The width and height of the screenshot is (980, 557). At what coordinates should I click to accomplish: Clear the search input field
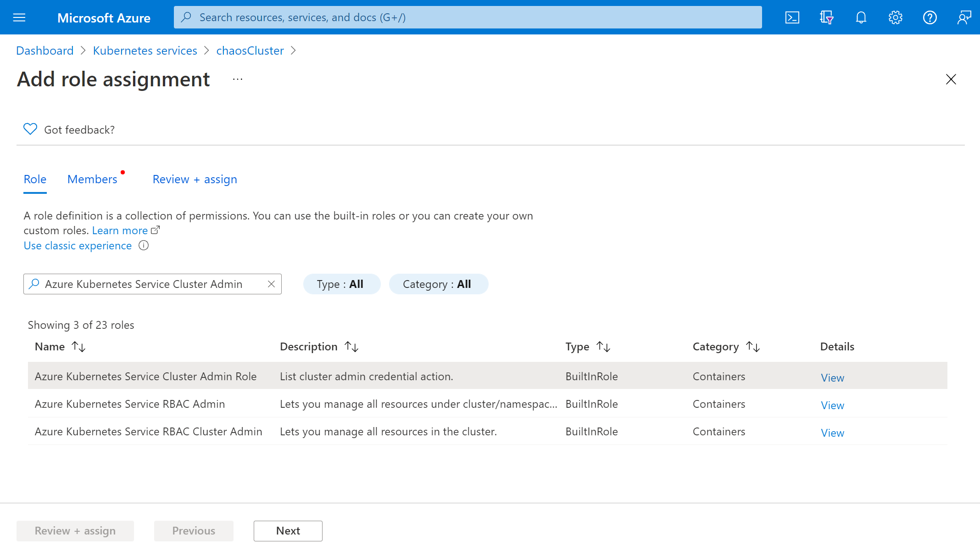(x=272, y=284)
